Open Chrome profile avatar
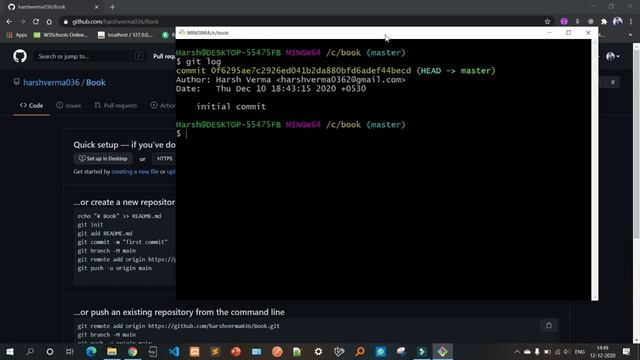The width and height of the screenshot is (640, 360). pyautogui.click(x=618, y=21)
